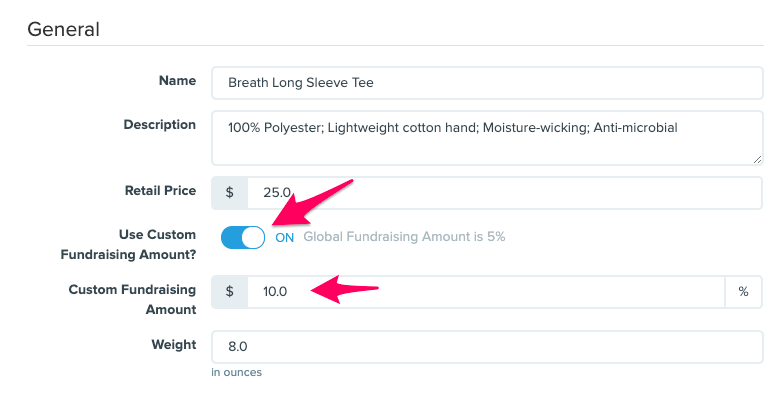This screenshot has width=784, height=401.
Task: Turn off the Use Custom Fundraising Amount toggle
Action: pos(242,237)
